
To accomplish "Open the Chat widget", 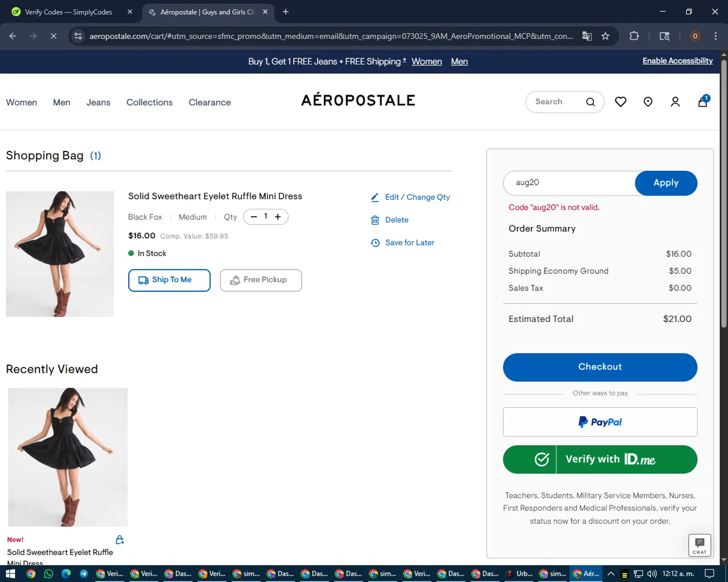I will click(x=699, y=545).
